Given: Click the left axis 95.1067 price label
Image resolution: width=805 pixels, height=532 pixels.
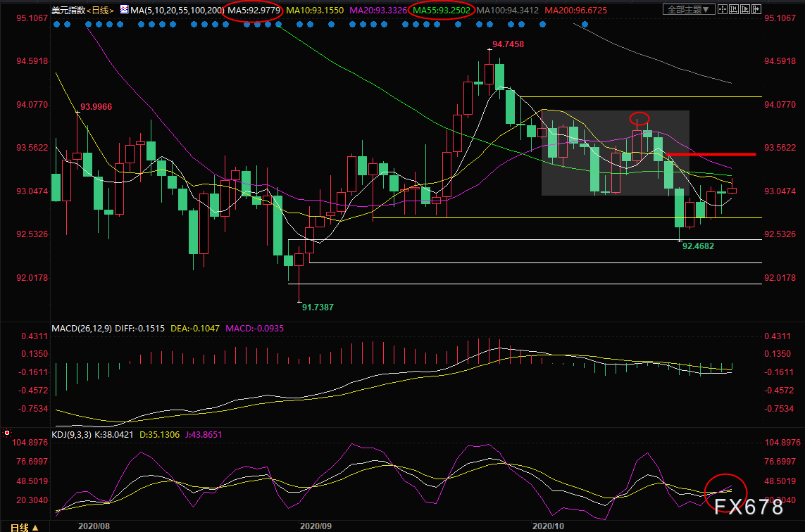Looking at the screenshot, I should (32, 18).
